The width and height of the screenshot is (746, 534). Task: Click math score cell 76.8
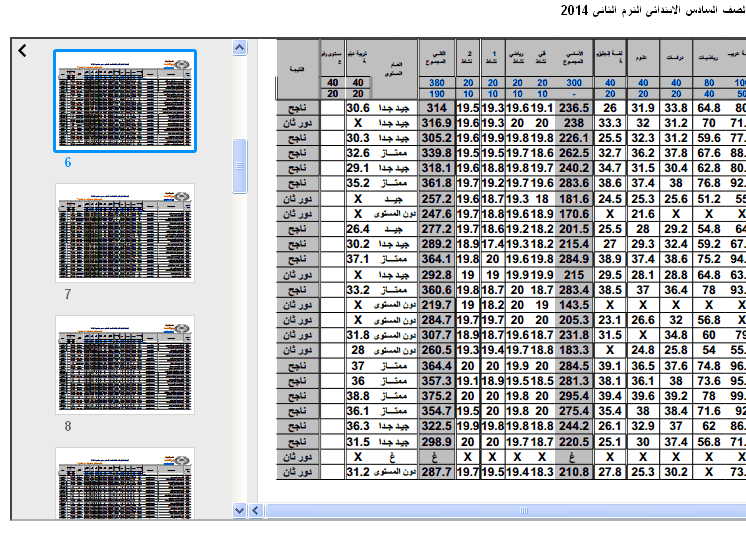point(709,183)
